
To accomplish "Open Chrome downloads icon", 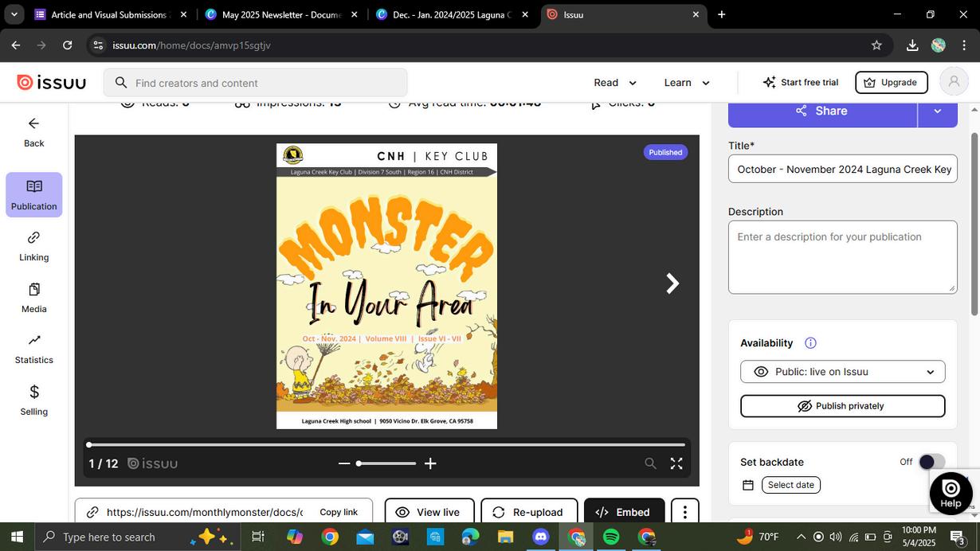I will [912, 45].
